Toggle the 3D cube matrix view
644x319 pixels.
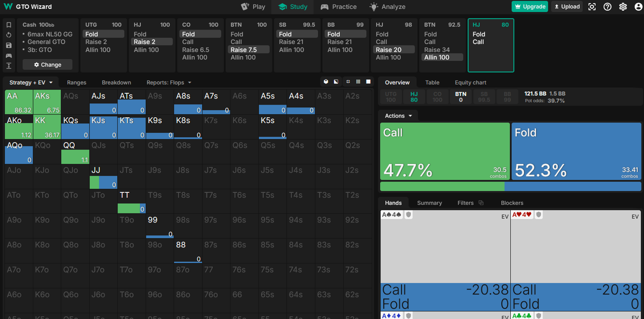[326, 82]
